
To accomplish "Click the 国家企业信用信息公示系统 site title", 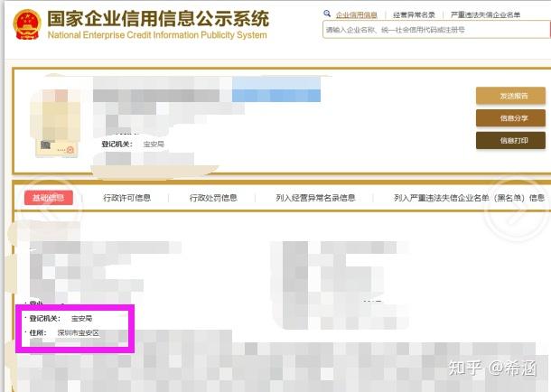I will pos(158,18).
